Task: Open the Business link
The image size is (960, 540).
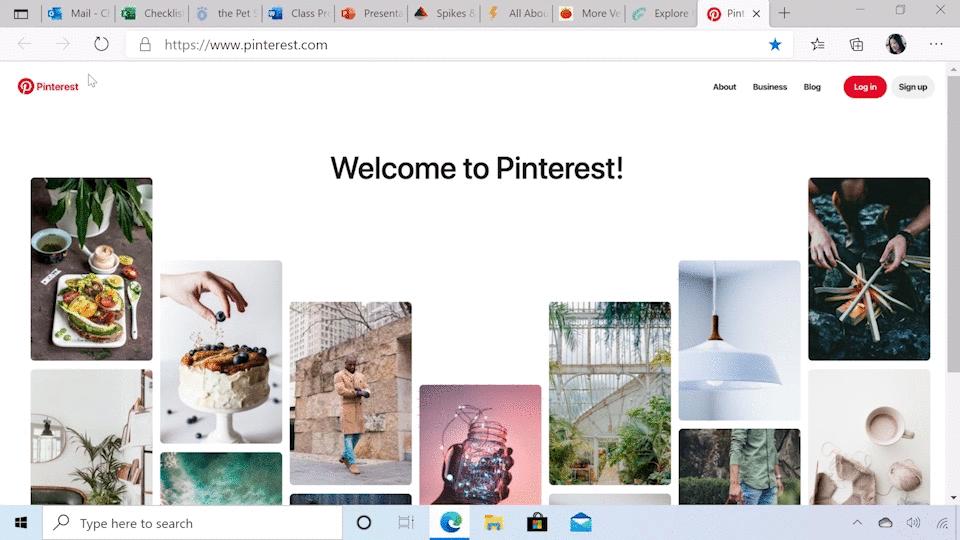Action: 770,87
